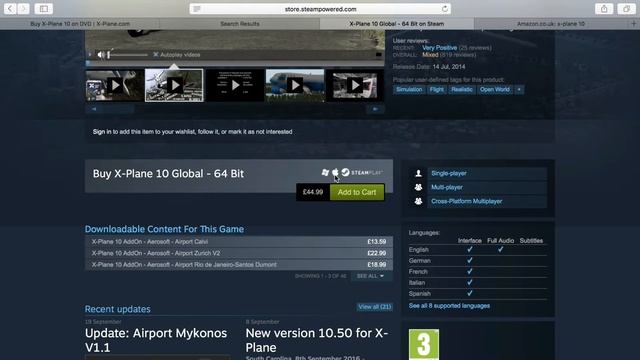Open Mixed overall reviews link
This screenshot has width=640, height=360.
click(x=430, y=55)
